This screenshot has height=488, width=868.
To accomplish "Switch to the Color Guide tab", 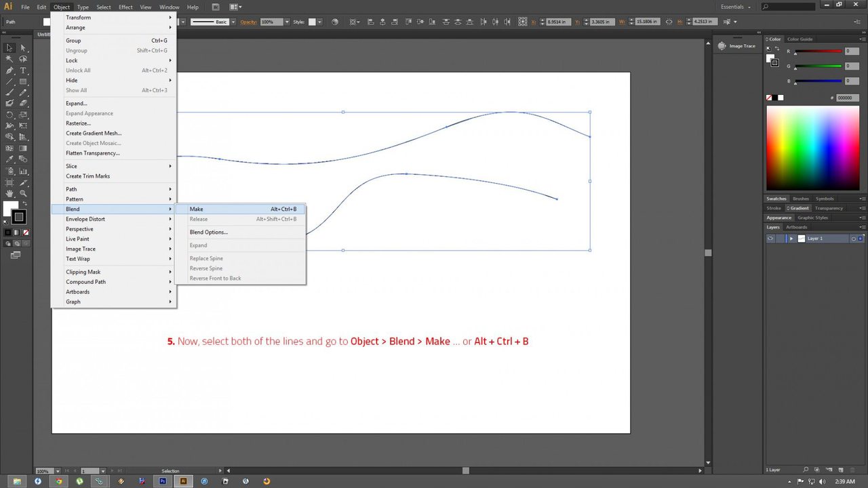I will click(800, 39).
